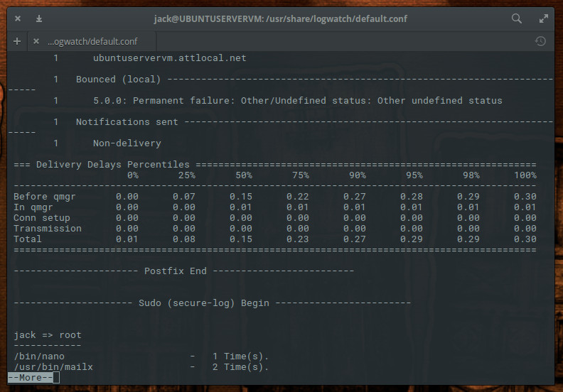Click the 'In qmgr' row label
Image resolution: width=563 pixels, height=392 pixels.
point(33,207)
